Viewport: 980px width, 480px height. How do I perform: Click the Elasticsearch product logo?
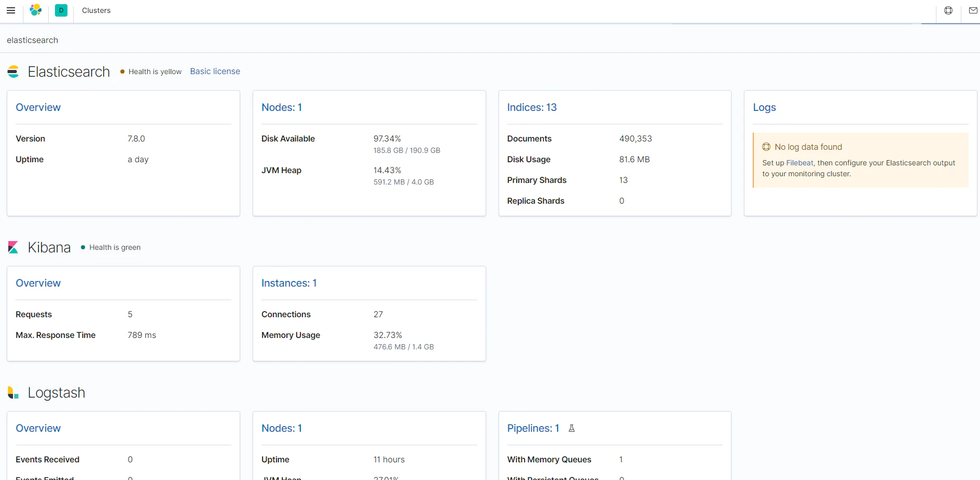[x=13, y=72]
